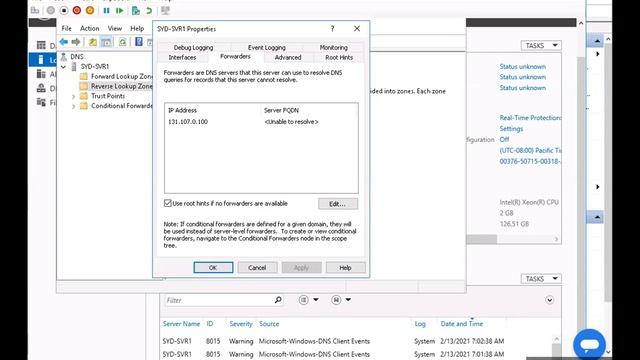Sort events by Date and Time column header

[462, 324]
